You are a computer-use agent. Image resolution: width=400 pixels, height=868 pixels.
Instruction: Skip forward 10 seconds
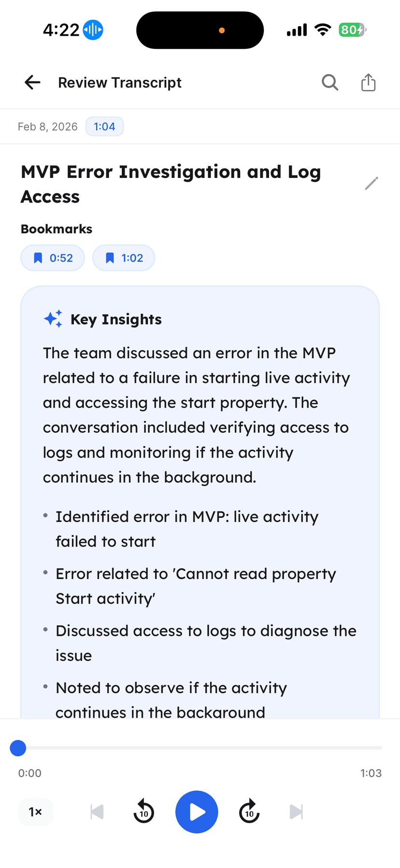[249, 812]
